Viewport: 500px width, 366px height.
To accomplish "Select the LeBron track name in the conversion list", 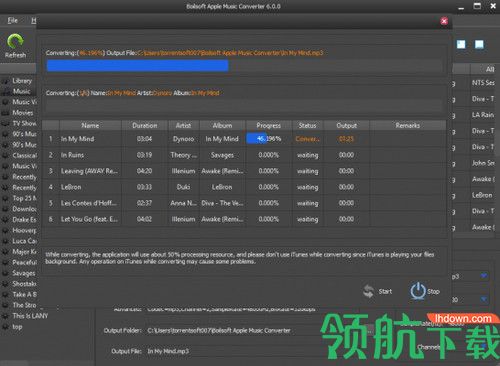I will pos(71,187).
